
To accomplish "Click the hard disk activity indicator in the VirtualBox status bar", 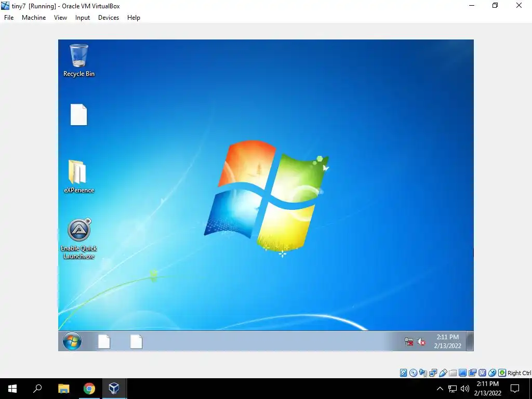I will [x=403, y=373].
